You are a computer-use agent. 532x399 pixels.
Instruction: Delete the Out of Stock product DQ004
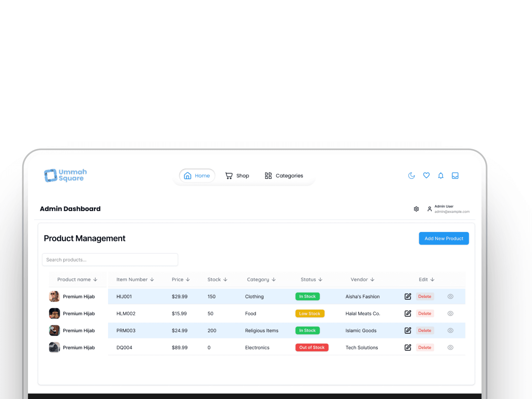pos(425,347)
